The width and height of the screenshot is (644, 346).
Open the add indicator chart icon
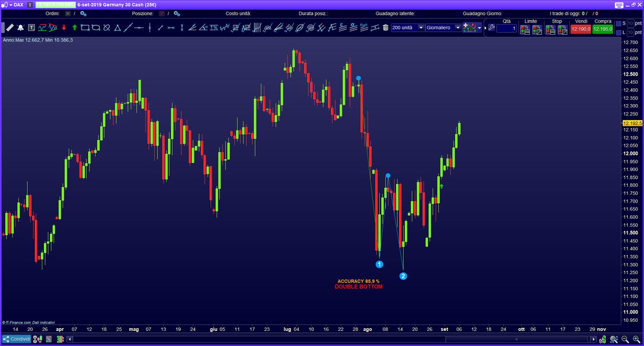point(470,28)
